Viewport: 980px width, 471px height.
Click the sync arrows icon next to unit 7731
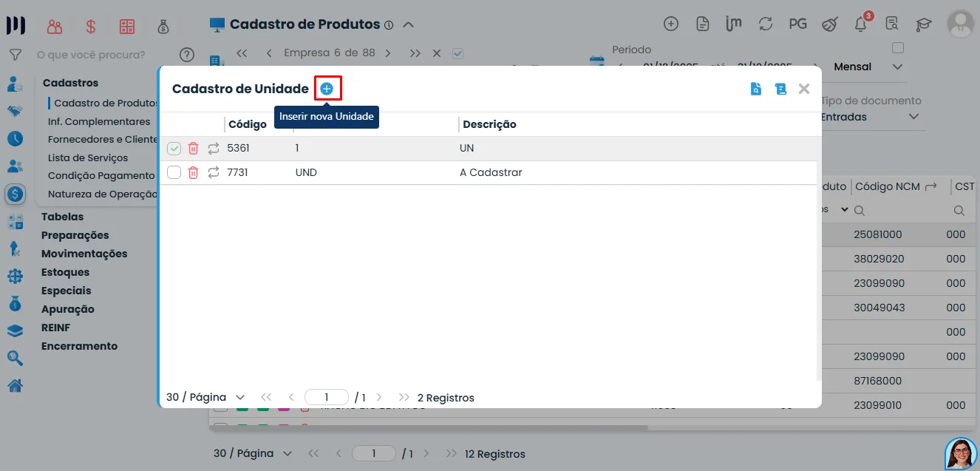click(x=213, y=172)
